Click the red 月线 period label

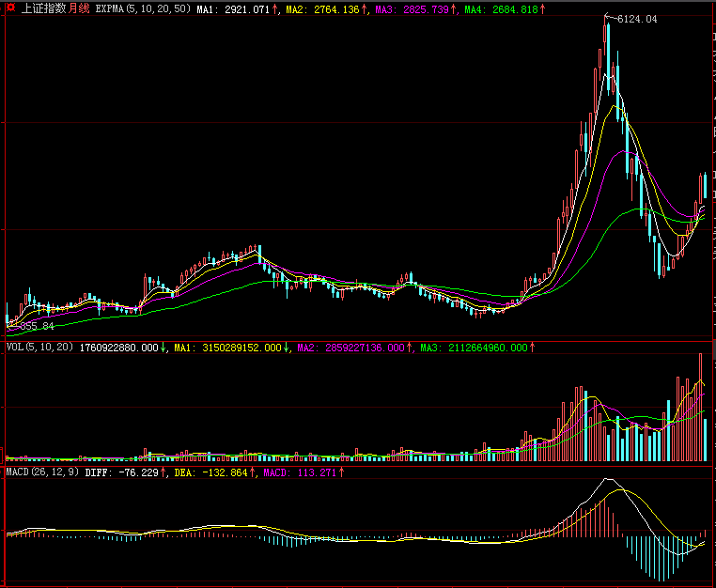click(79, 8)
